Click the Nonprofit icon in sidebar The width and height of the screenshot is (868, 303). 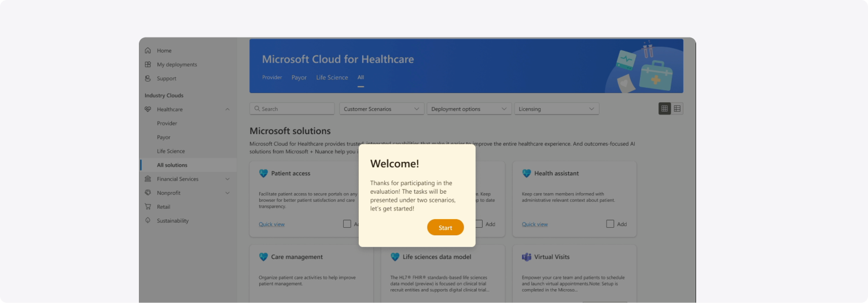click(x=148, y=193)
